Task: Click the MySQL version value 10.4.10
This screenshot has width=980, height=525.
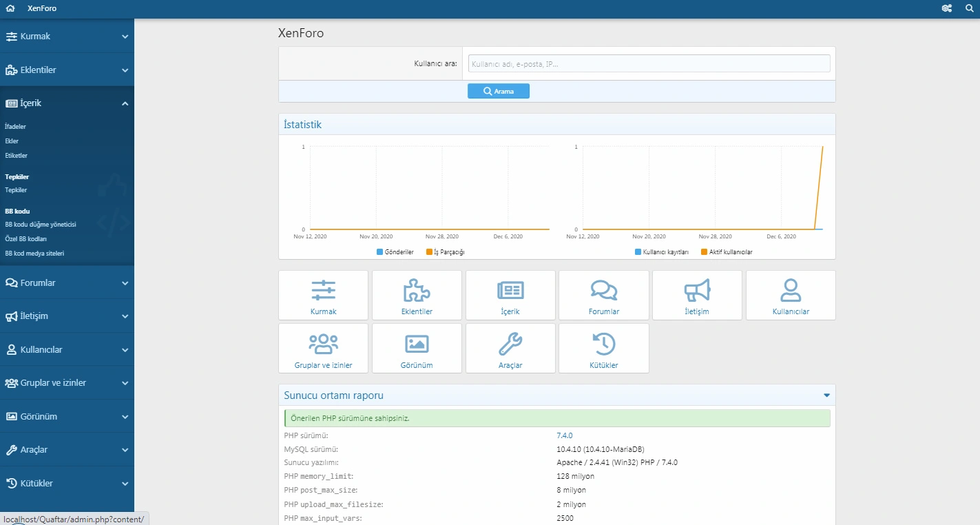Action: [601, 449]
